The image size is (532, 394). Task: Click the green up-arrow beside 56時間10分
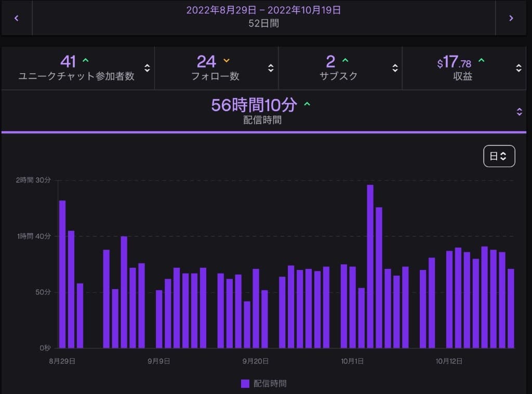click(307, 104)
